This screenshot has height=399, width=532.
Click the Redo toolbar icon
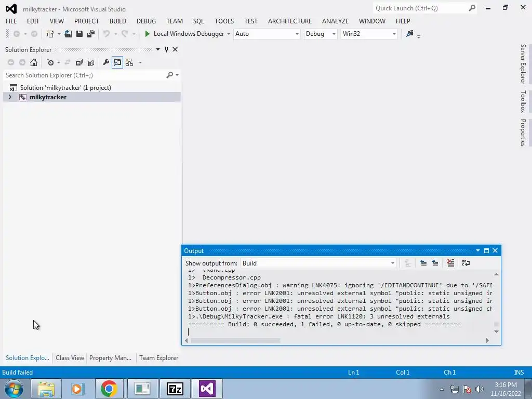click(125, 34)
